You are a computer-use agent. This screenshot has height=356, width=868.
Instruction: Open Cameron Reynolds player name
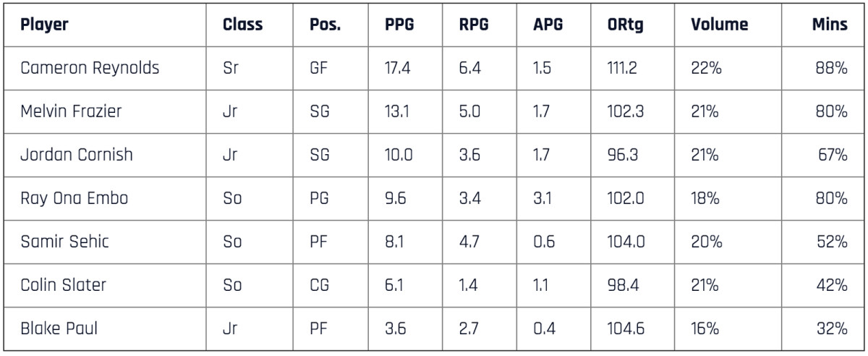tap(90, 69)
